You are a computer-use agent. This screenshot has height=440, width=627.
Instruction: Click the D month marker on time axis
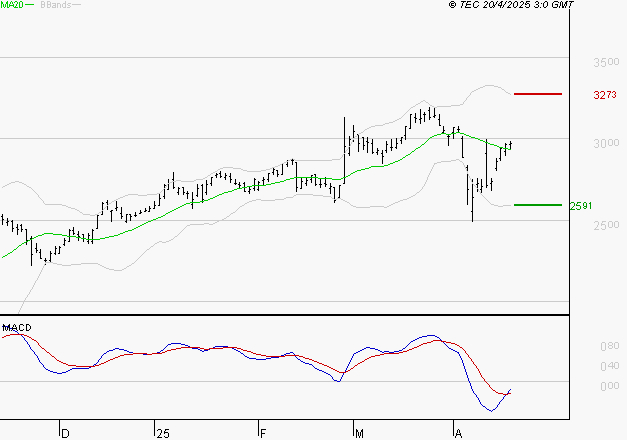point(65,434)
